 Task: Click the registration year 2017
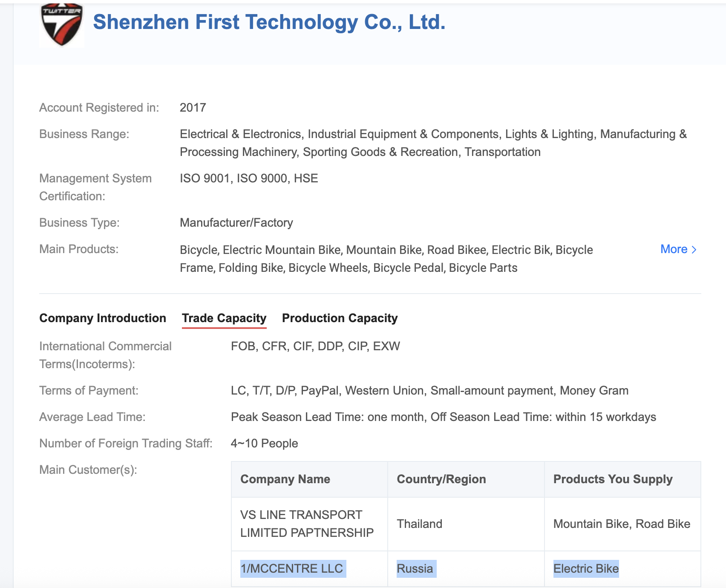coord(193,108)
